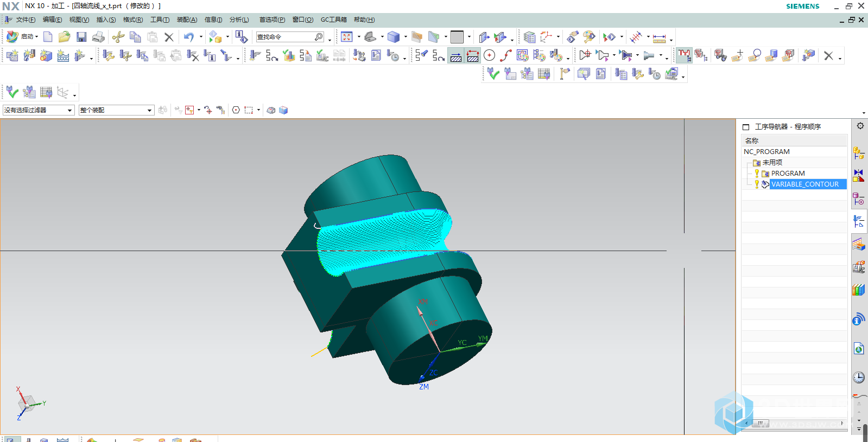
Task: Click the Shop Documentation icon
Action: click(376, 55)
